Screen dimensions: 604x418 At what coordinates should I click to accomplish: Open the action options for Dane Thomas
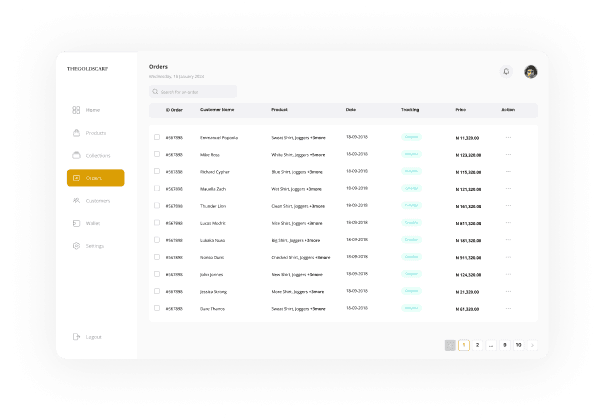(508, 308)
